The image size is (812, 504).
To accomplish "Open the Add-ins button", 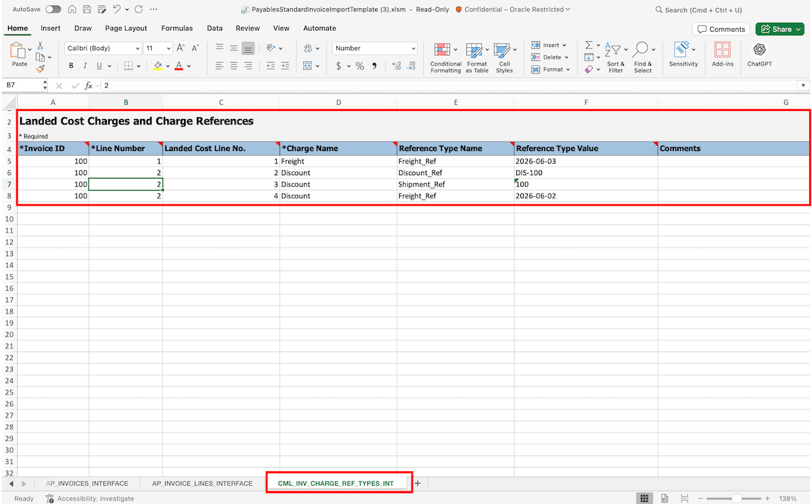I will pyautogui.click(x=723, y=55).
